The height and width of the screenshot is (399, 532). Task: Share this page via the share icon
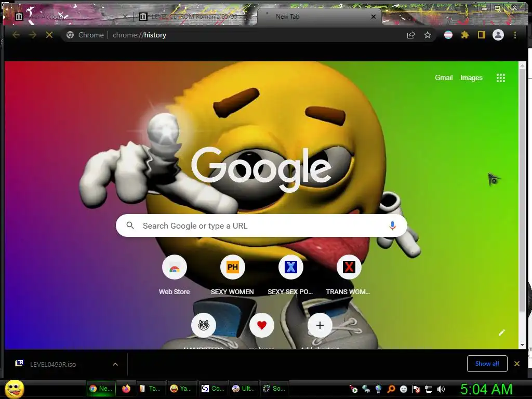[411, 35]
